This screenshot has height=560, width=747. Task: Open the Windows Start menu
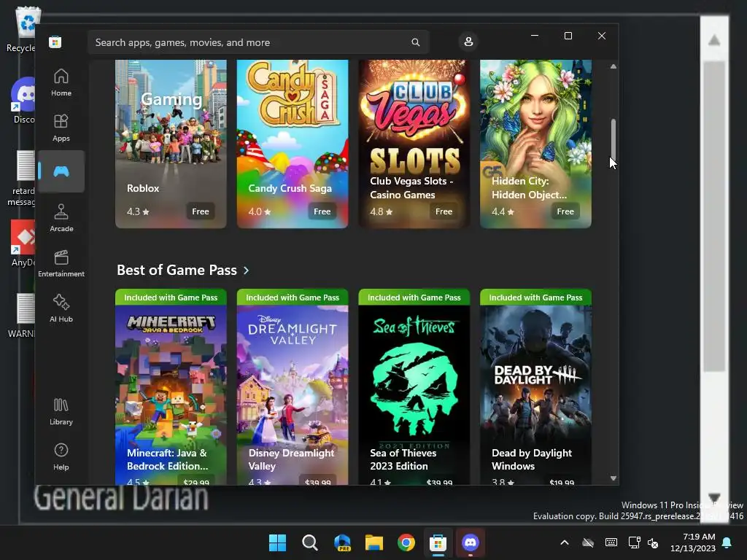pos(277,542)
